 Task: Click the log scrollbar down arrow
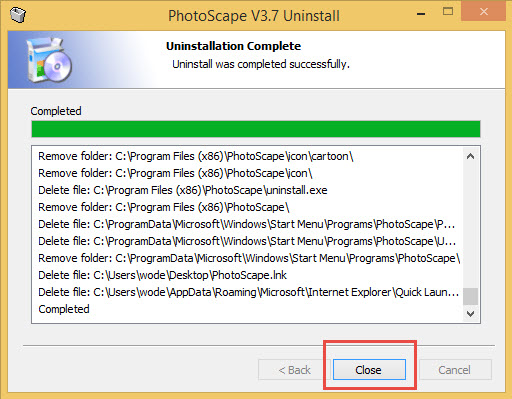(x=470, y=313)
